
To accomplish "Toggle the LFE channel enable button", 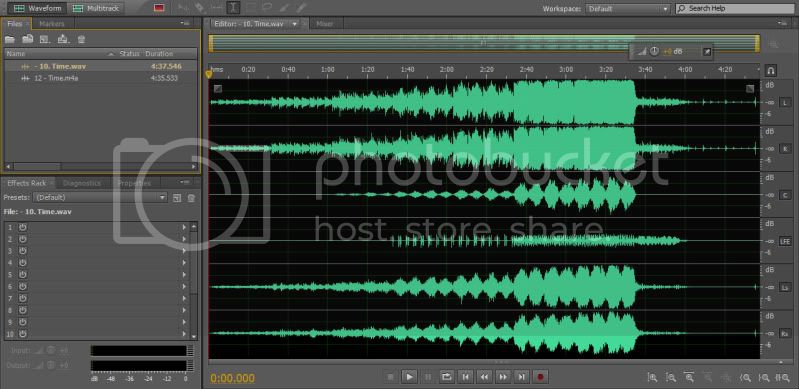I will click(x=785, y=242).
